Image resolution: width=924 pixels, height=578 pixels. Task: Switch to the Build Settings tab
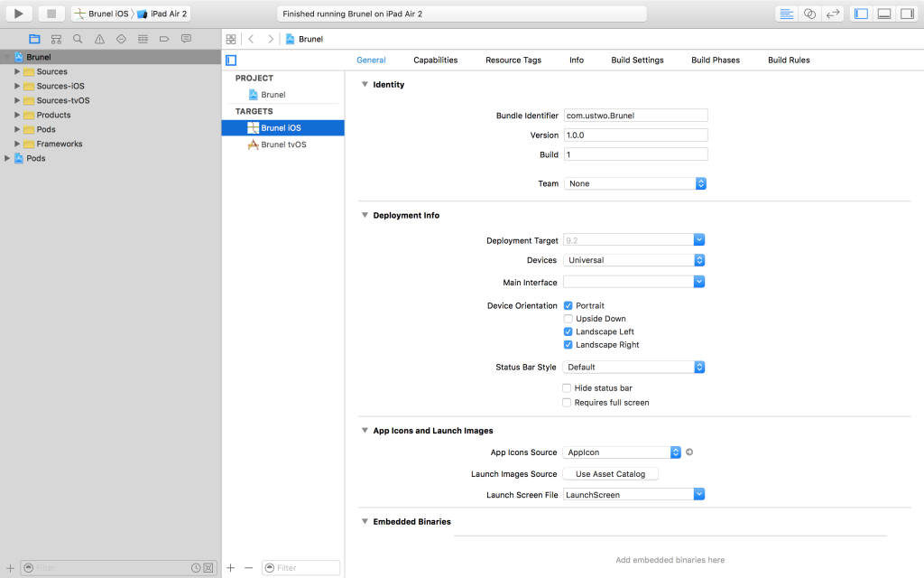click(x=637, y=61)
